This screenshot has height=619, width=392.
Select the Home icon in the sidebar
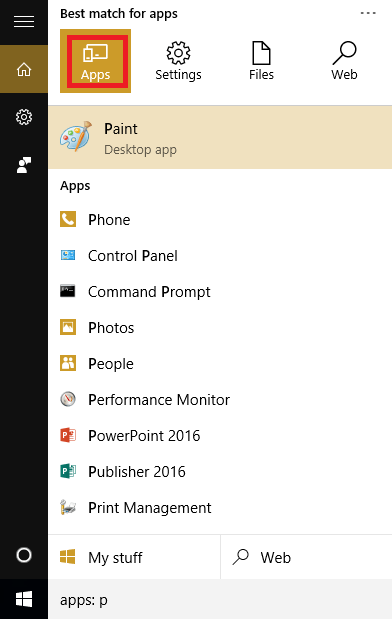[x=24, y=69]
